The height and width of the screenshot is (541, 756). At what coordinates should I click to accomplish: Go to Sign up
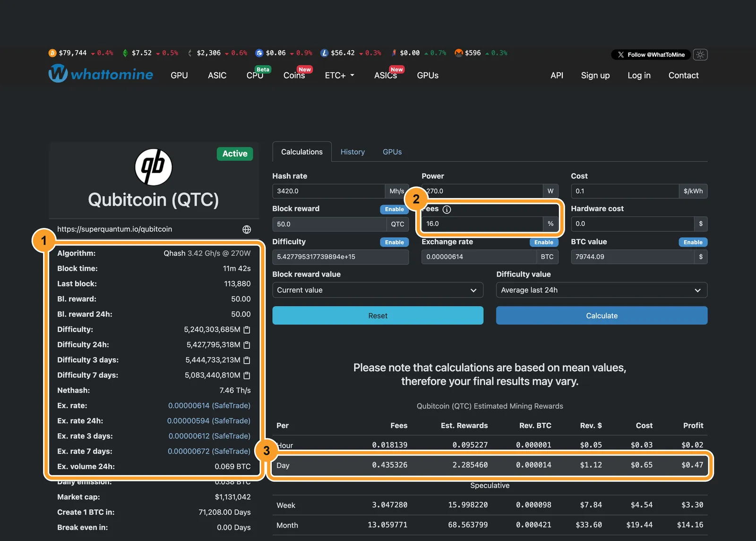(x=595, y=75)
